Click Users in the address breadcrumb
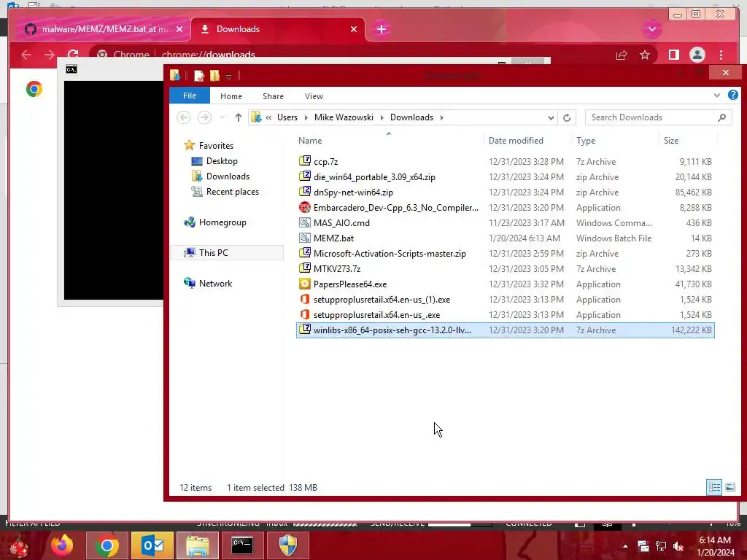747x560 pixels. (x=287, y=117)
